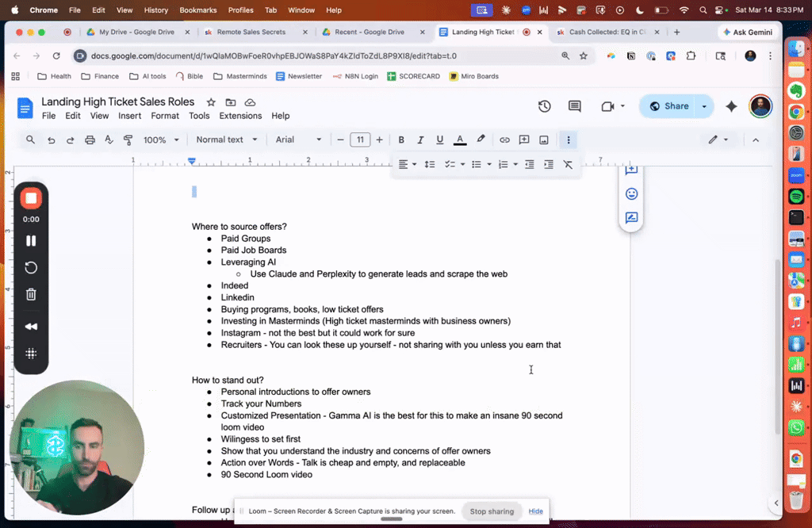This screenshot has height=528, width=812.
Task: Undo the last edit in Docs
Action: [51, 140]
